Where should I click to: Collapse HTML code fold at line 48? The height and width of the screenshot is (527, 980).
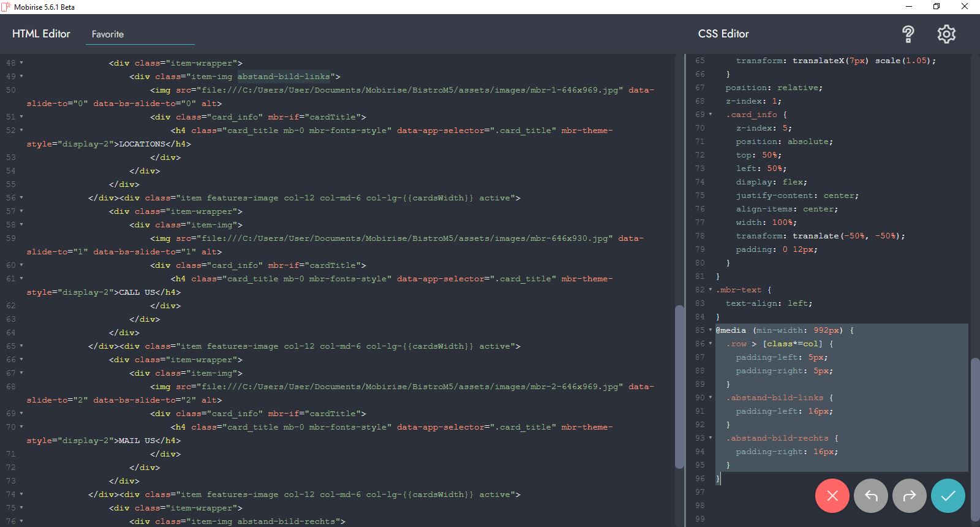21,63
